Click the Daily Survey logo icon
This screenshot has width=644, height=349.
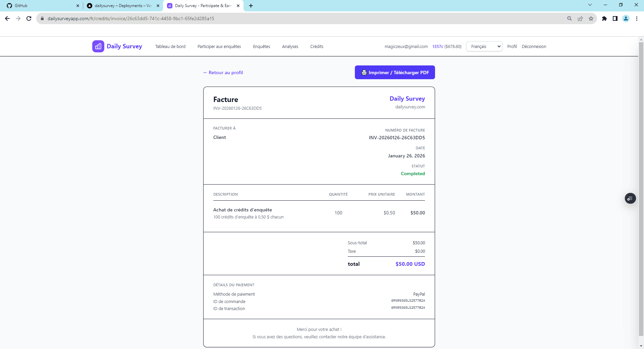pyautogui.click(x=98, y=46)
